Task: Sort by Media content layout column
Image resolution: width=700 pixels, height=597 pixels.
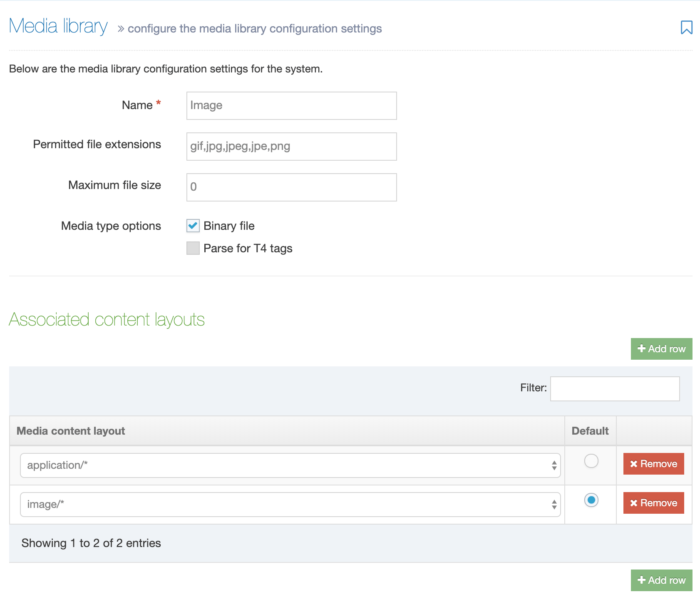Action: [71, 431]
